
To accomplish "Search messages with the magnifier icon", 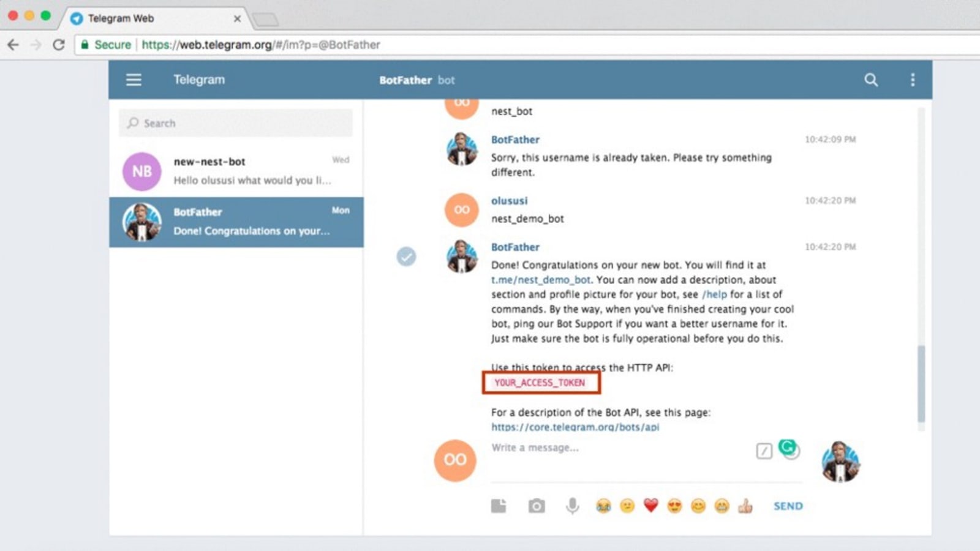I will point(871,80).
